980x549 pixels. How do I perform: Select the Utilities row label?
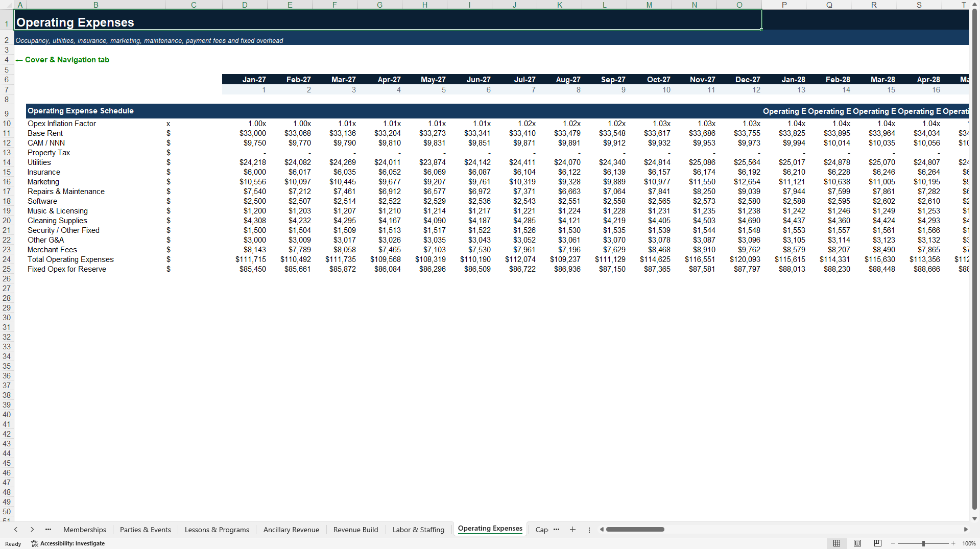tap(39, 162)
